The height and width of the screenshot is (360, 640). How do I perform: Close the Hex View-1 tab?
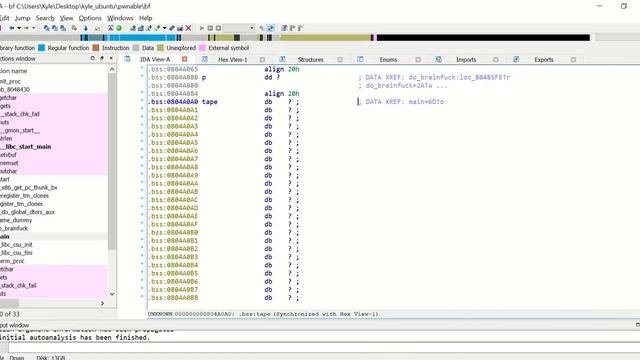pos(262,60)
